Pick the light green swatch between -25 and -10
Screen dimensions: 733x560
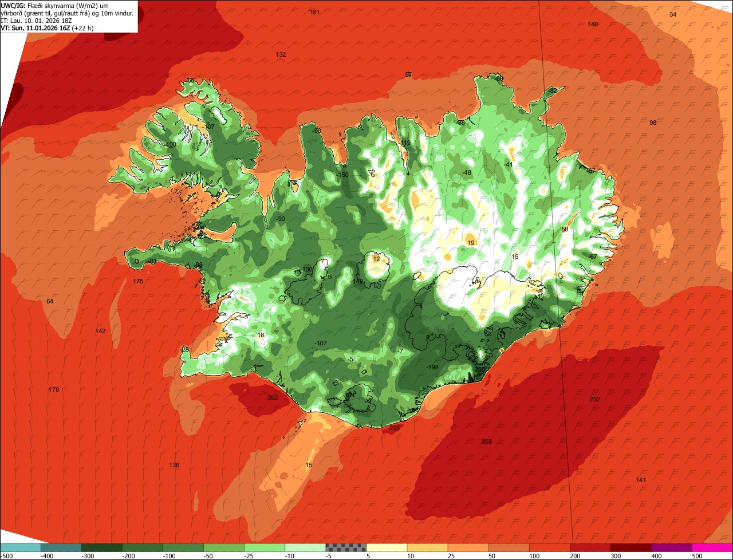coord(265,547)
